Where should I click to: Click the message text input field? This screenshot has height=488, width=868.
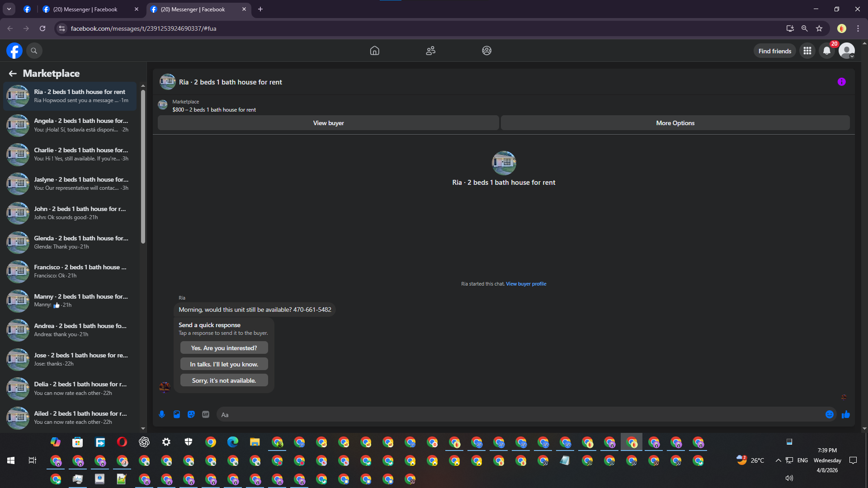click(x=520, y=414)
